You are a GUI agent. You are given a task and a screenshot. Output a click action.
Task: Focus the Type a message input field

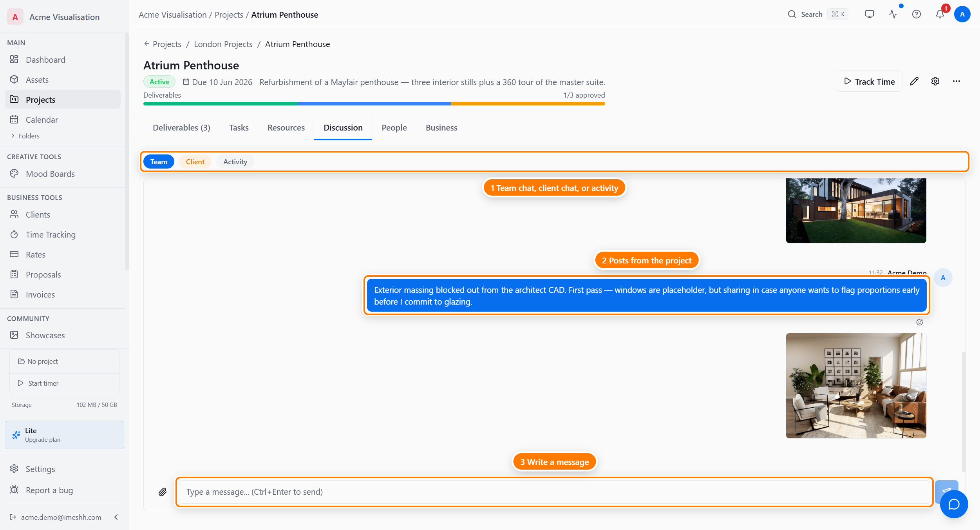555,492
